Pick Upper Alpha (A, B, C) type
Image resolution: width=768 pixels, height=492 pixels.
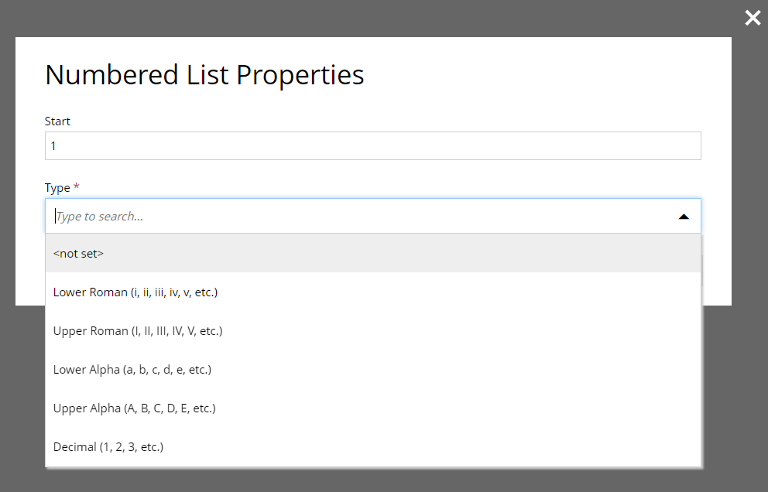(x=373, y=408)
